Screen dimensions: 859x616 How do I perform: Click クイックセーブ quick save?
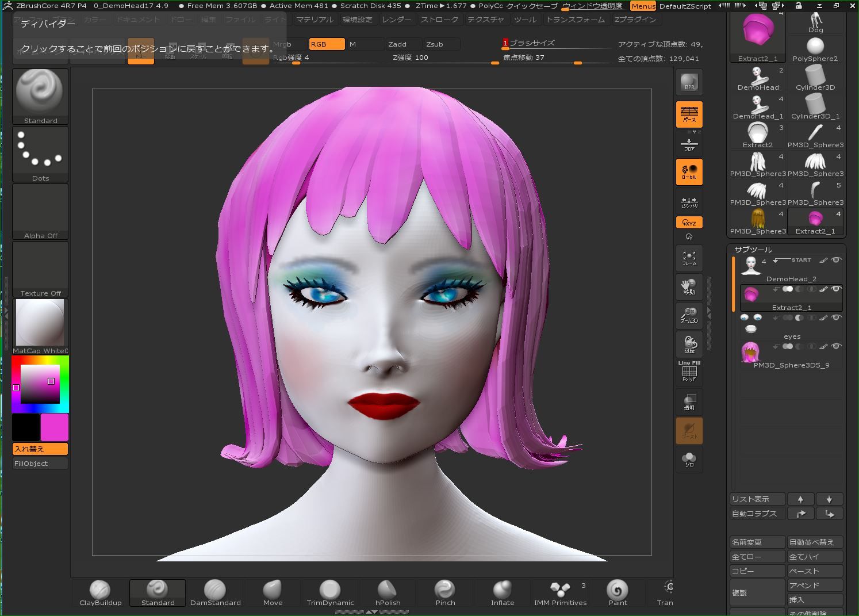(x=532, y=6)
